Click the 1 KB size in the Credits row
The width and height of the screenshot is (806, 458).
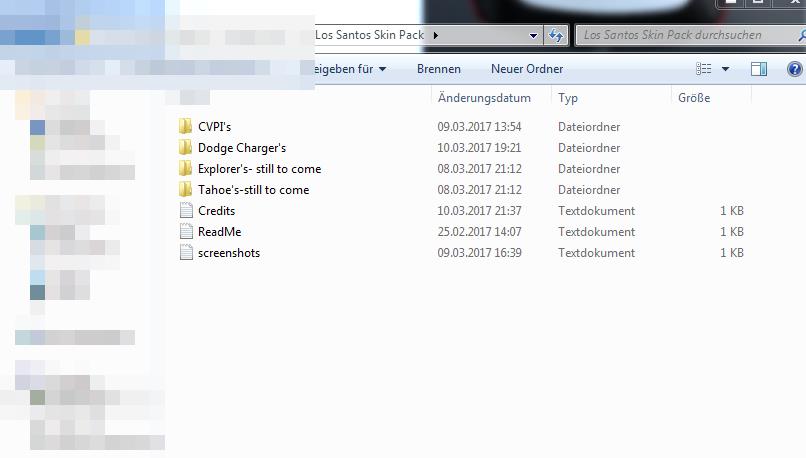coord(731,211)
